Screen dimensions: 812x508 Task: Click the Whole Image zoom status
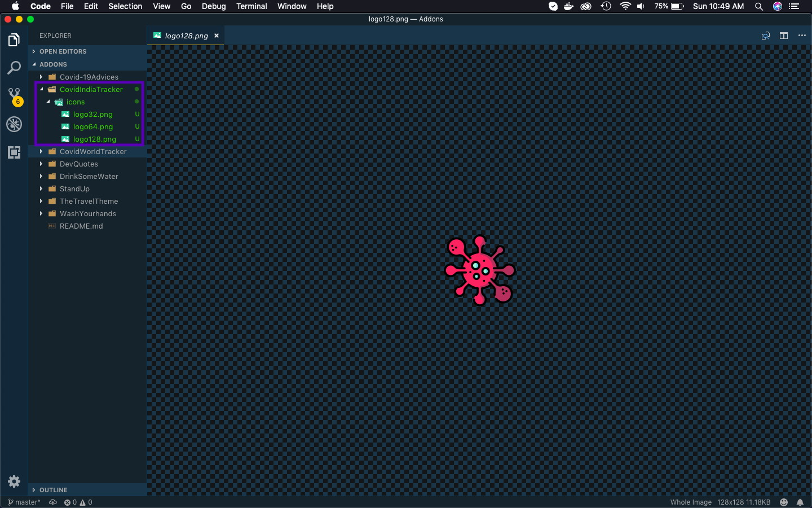point(691,502)
